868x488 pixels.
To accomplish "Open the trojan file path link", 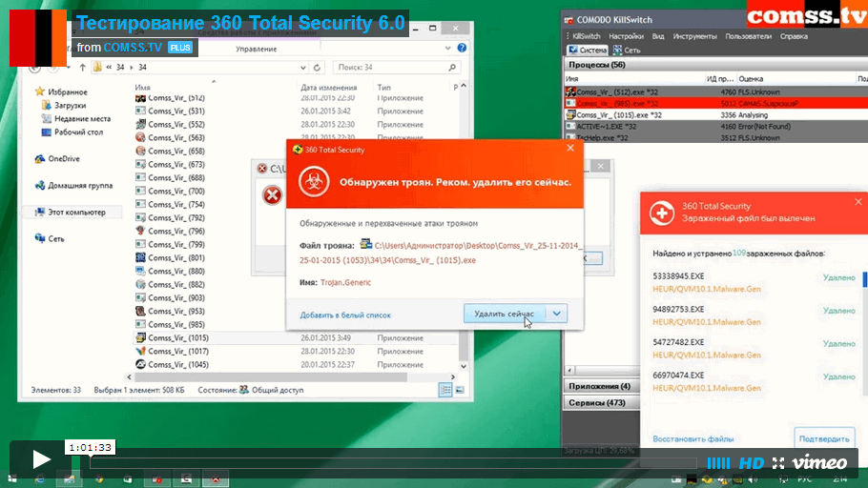I will point(441,253).
